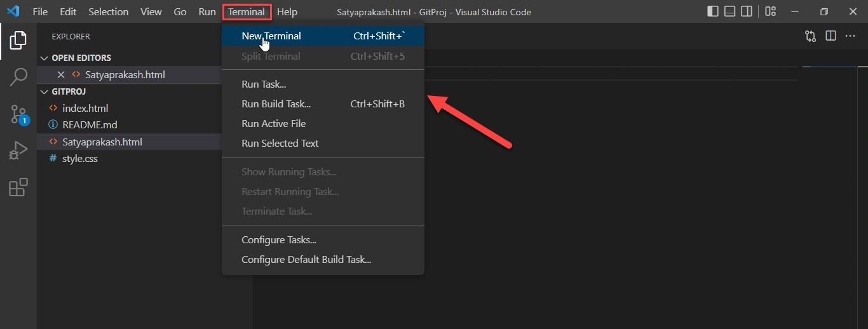The height and width of the screenshot is (329, 868).
Task: Open the editor More Actions ellipsis
Action: pos(850,36)
